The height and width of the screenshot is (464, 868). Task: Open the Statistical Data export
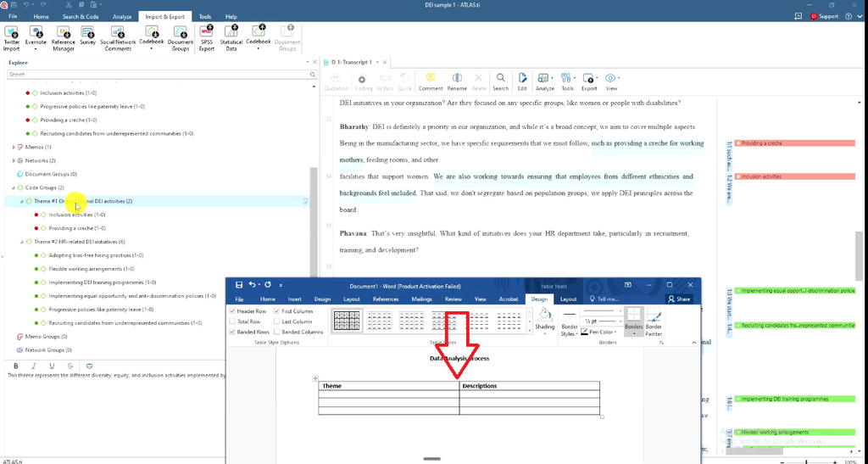(x=231, y=37)
